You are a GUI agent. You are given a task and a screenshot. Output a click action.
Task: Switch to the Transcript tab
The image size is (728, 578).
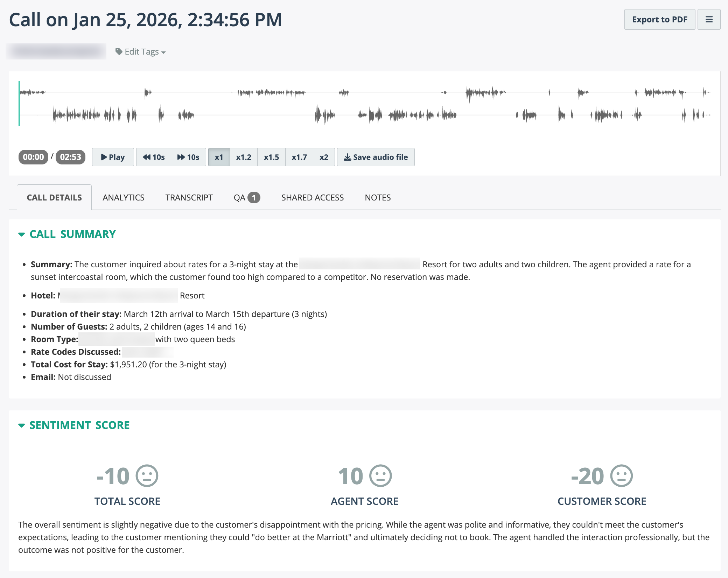pyautogui.click(x=189, y=198)
